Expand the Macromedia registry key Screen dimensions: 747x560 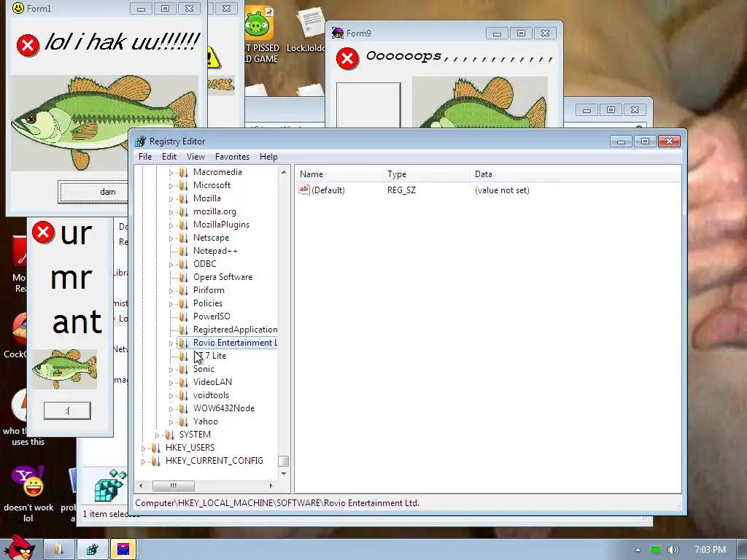171,173
